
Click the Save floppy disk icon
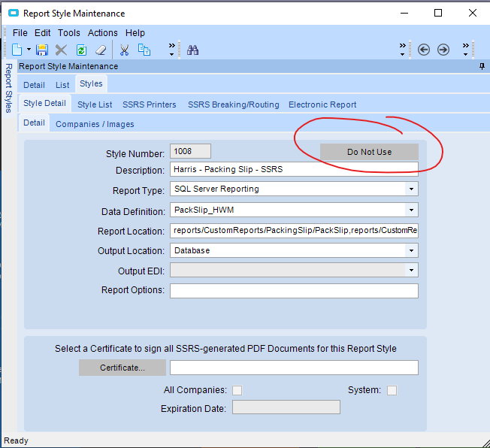click(42, 50)
